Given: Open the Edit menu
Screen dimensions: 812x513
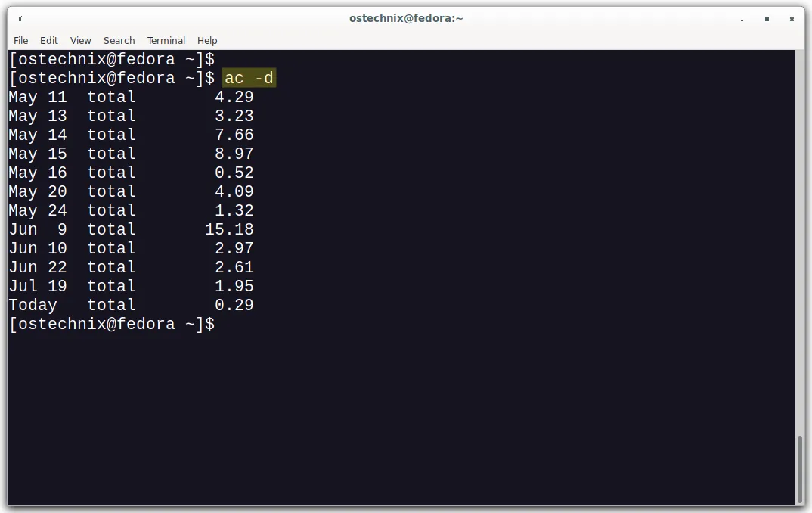Looking at the screenshot, I should point(49,40).
